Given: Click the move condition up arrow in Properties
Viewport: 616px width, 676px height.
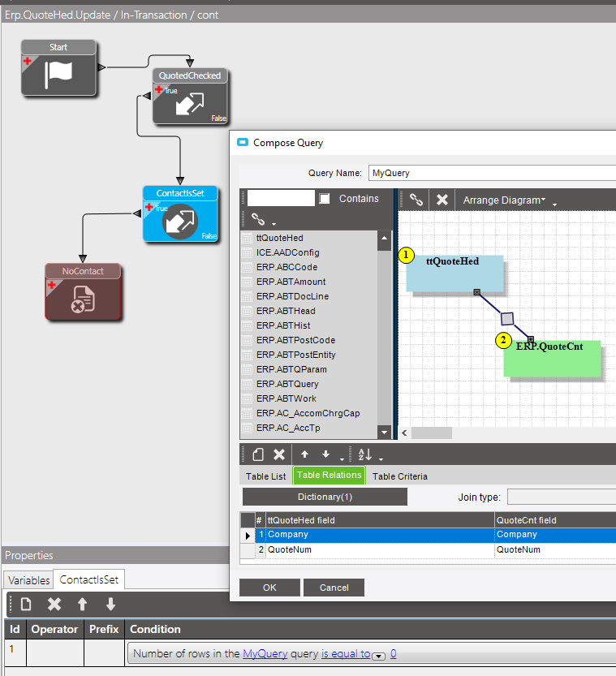Looking at the screenshot, I should pyautogui.click(x=82, y=604).
